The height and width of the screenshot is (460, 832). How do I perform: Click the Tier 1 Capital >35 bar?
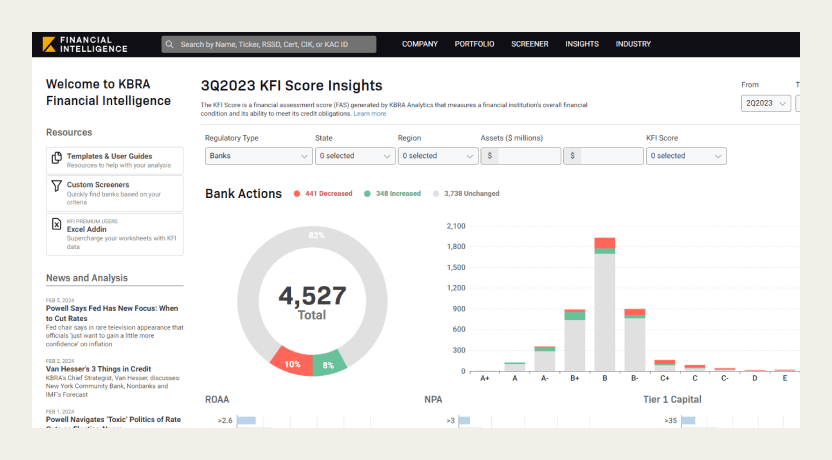[688, 420]
